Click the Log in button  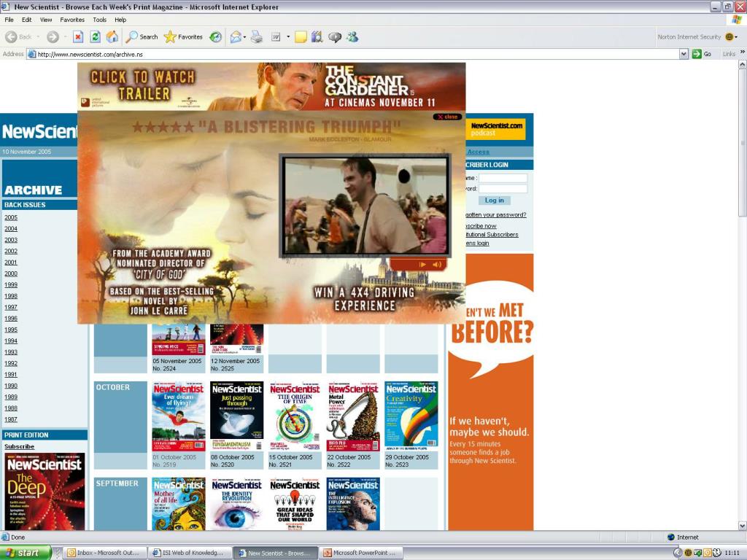[494, 201]
